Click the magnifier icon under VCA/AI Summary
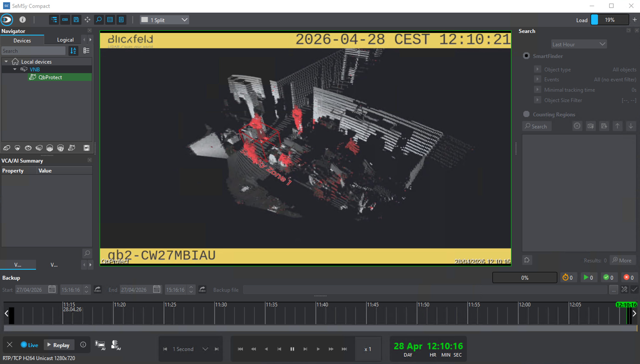 pyautogui.click(x=87, y=254)
